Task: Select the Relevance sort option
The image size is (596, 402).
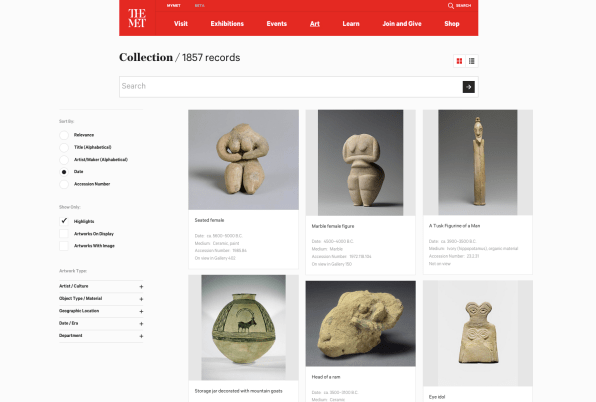Action: pos(64,135)
